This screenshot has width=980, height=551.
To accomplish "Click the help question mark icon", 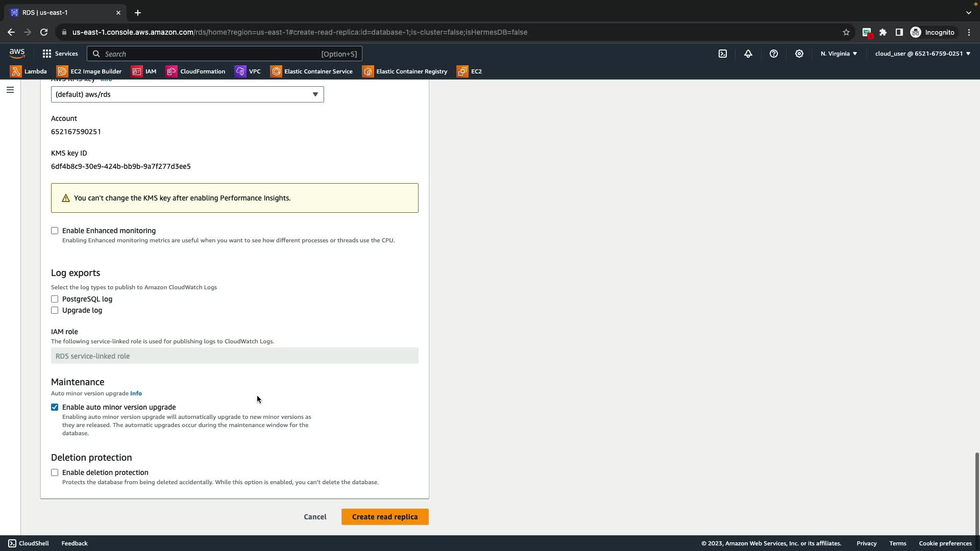I will (x=774, y=54).
